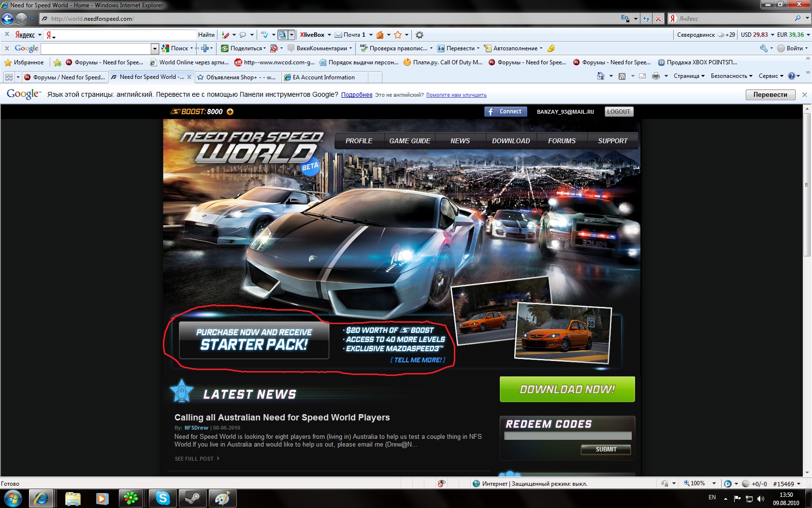Open the Безопасность dropdown menu
Viewport: 812px width, 508px height.
tap(732, 76)
